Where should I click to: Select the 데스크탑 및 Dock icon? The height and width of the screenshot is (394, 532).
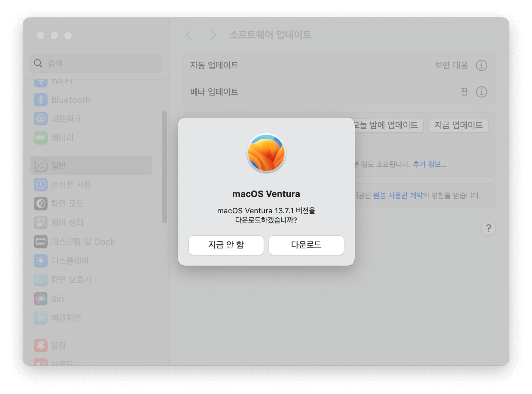[x=41, y=241]
